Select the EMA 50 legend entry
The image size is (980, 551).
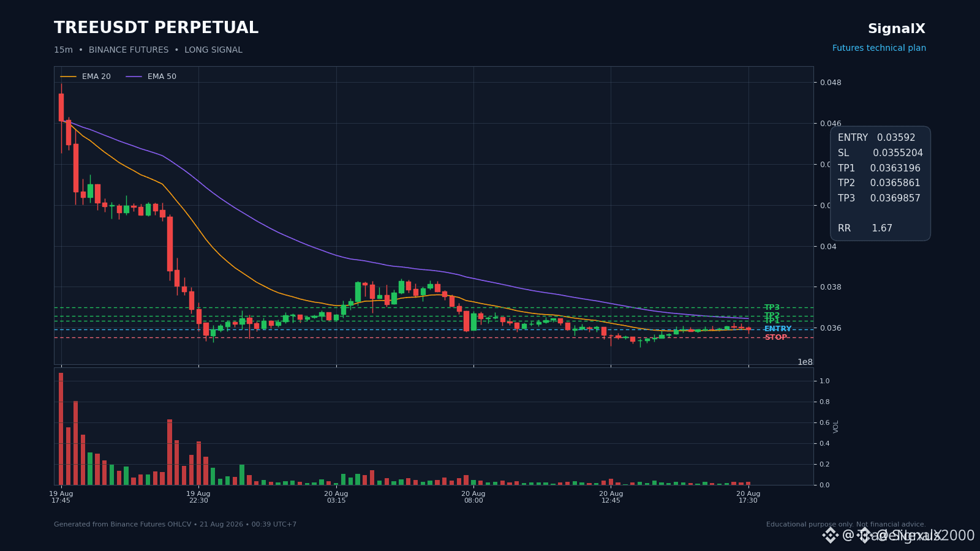click(151, 77)
